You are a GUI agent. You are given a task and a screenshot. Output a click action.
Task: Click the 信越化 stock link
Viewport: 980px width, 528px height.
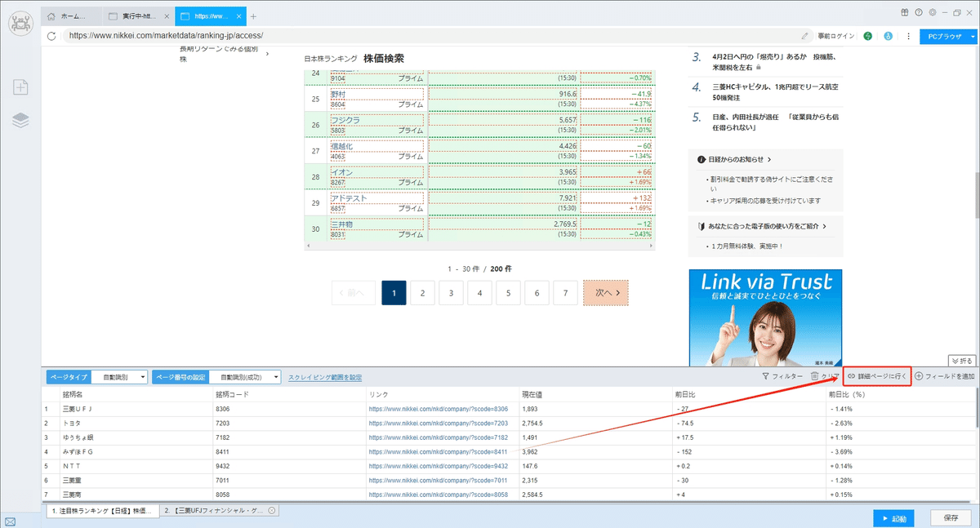pyautogui.click(x=341, y=146)
